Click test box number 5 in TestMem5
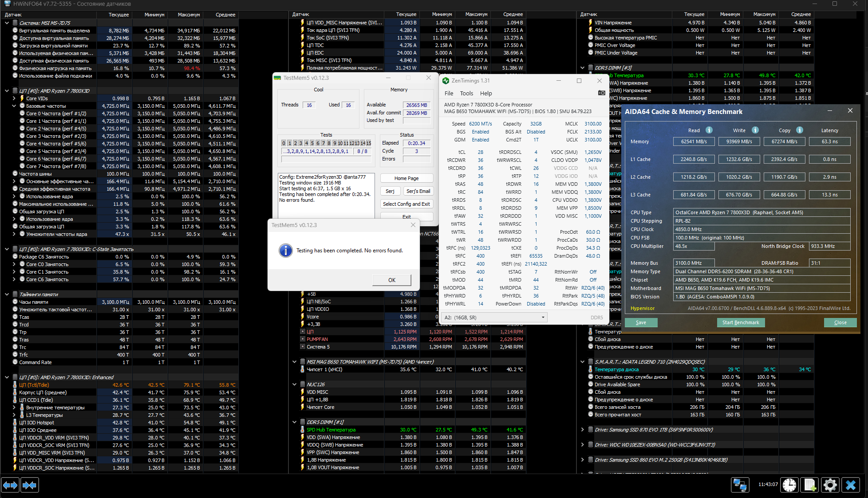Image resolution: width=868 pixels, height=498 pixels. tap(312, 143)
